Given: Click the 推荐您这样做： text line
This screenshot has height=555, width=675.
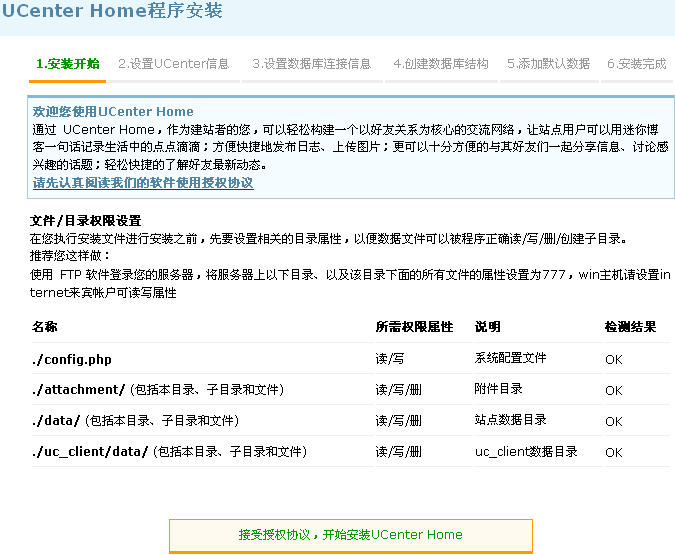Looking at the screenshot, I should (70, 256).
